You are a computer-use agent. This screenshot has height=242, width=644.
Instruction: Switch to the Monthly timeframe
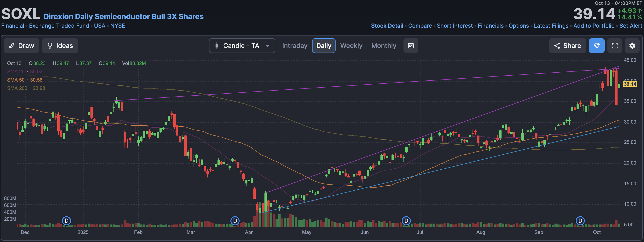(384, 46)
